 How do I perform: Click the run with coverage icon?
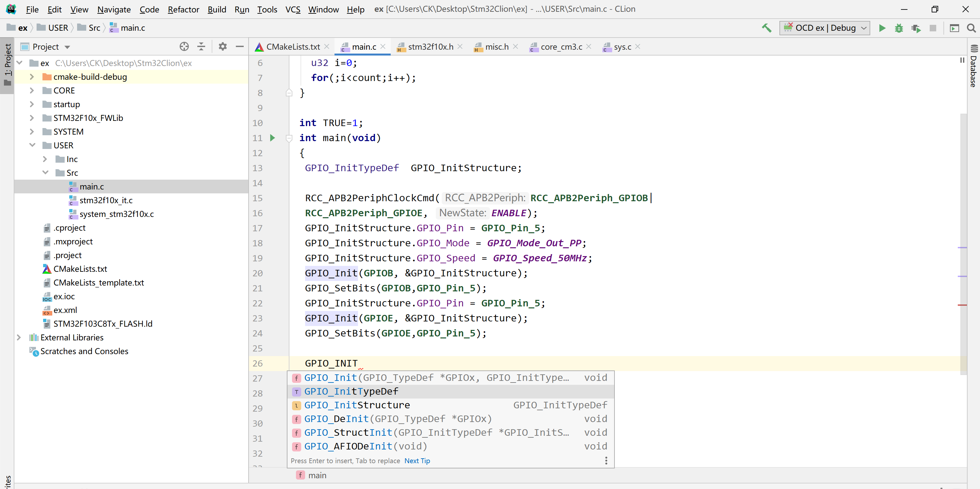916,28
